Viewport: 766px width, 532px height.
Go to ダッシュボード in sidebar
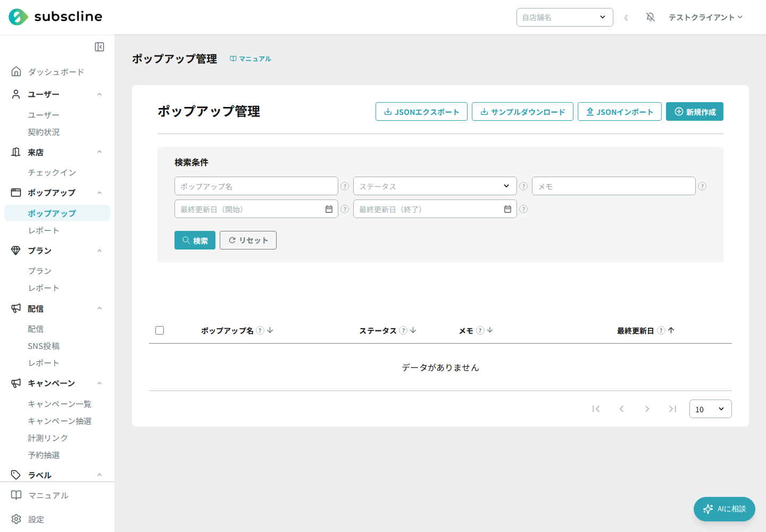tap(56, 72)
